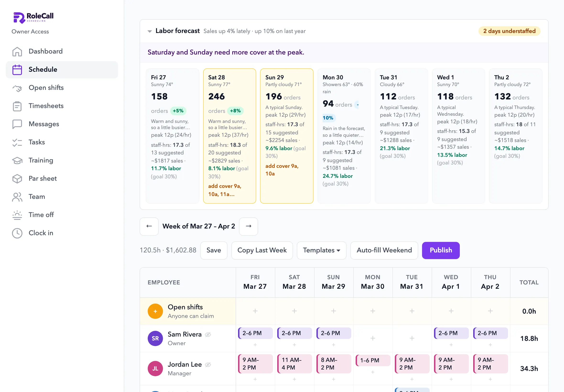Click Sam Rivera's SR avatar
Viewport: 564px width, 392px height.
tap(155, 338)
